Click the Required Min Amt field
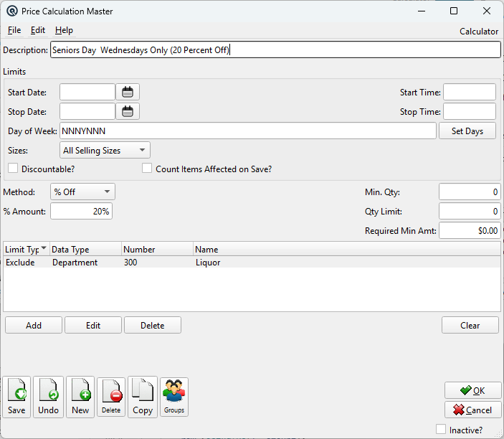Screen dimensions: 504x439 click(470, 230)
